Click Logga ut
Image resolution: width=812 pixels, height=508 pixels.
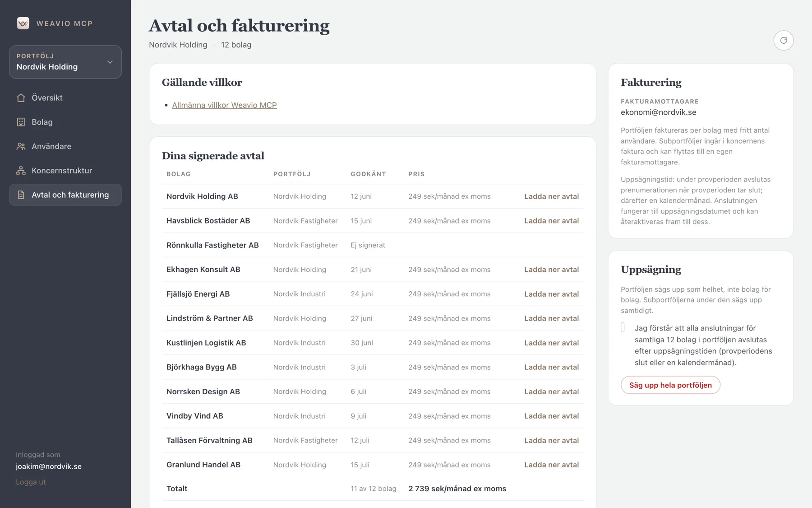coord(31,482)
